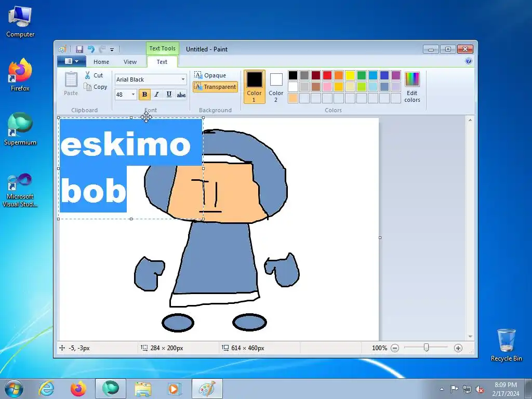Toggle Strikethrough text formatting

coord(181,95)
